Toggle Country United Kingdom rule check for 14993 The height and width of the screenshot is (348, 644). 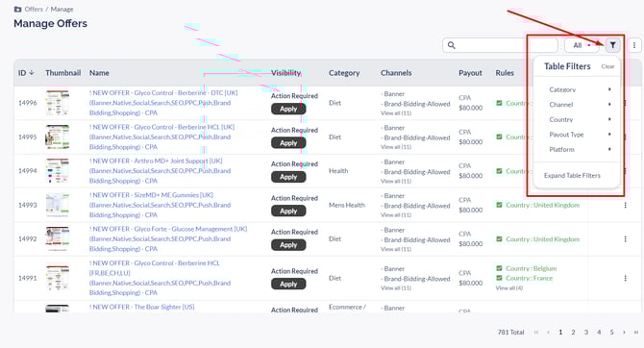pyautogui.click(x=499, y=205)
